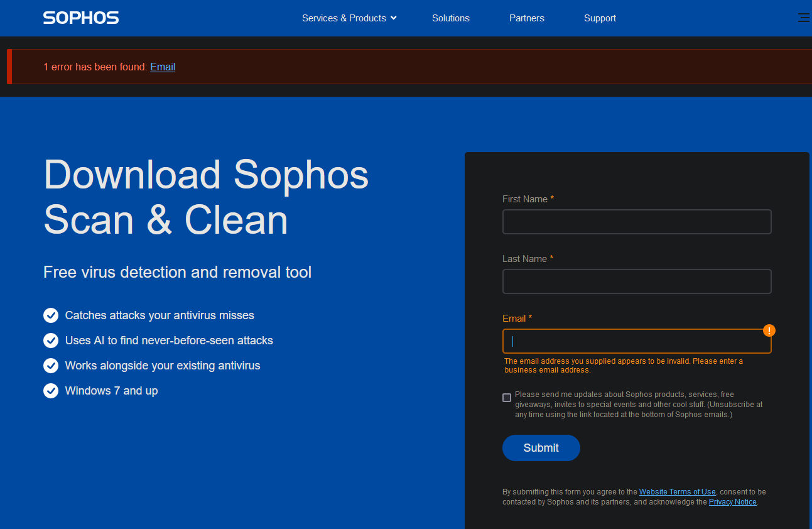Click 'Catches attacks your antivirus misses' text

coord(160,315)
